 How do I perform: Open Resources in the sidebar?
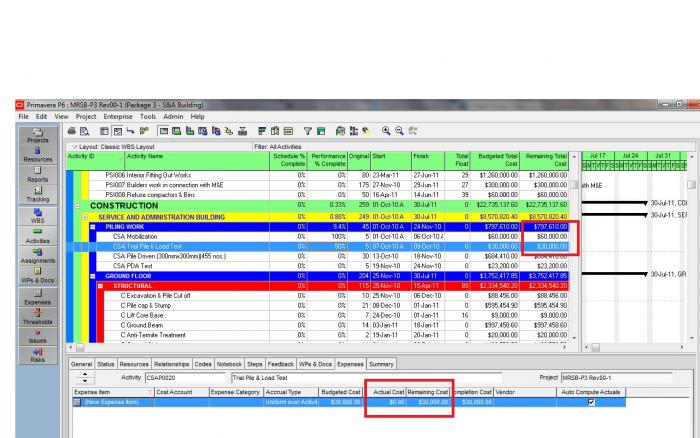point(38,154)
